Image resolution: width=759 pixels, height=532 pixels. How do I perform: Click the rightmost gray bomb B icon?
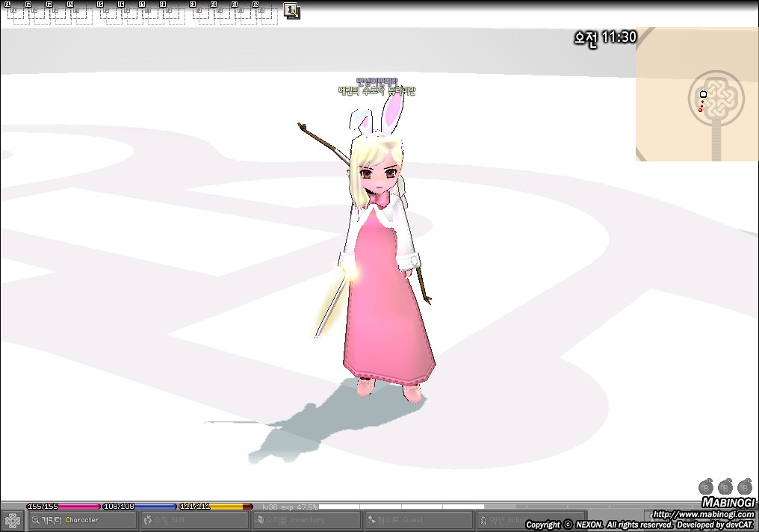coord(745,486)
